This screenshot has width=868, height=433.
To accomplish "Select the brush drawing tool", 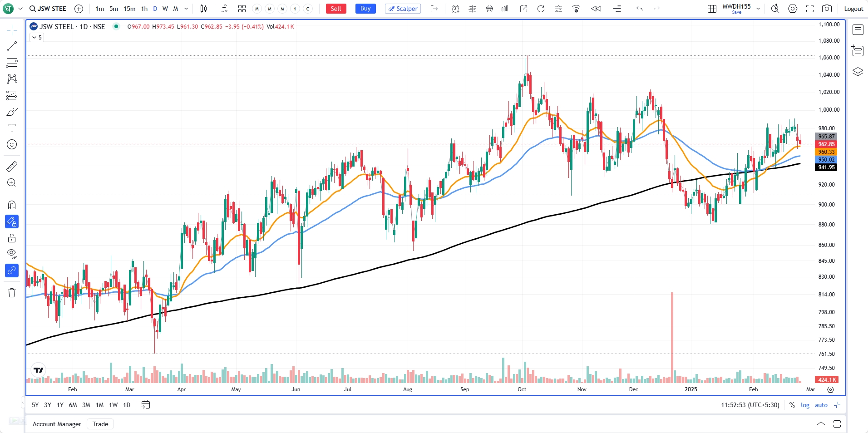I will [12, 112].
